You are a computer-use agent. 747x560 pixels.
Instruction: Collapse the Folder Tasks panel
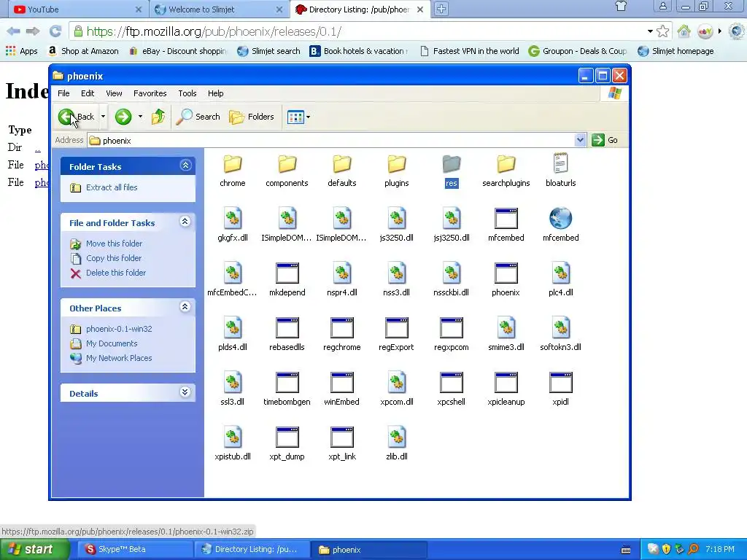185,166
